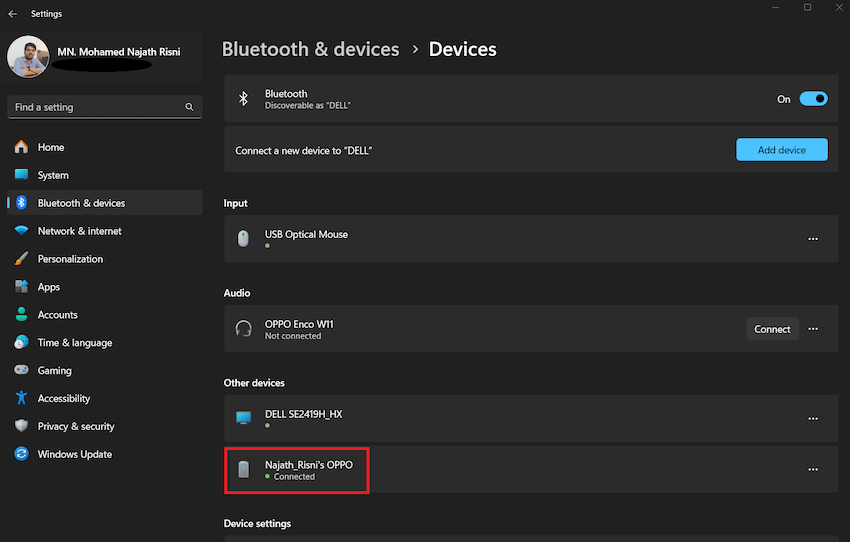This screenshot has width=850, height=542.
Task: Click the Bluetooth & devices breadcrumb link
Action: tap(311, 49)
